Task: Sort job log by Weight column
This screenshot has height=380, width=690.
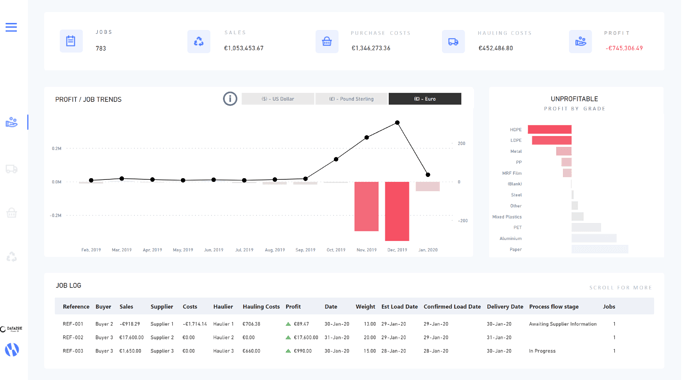Action: [365, 307]
